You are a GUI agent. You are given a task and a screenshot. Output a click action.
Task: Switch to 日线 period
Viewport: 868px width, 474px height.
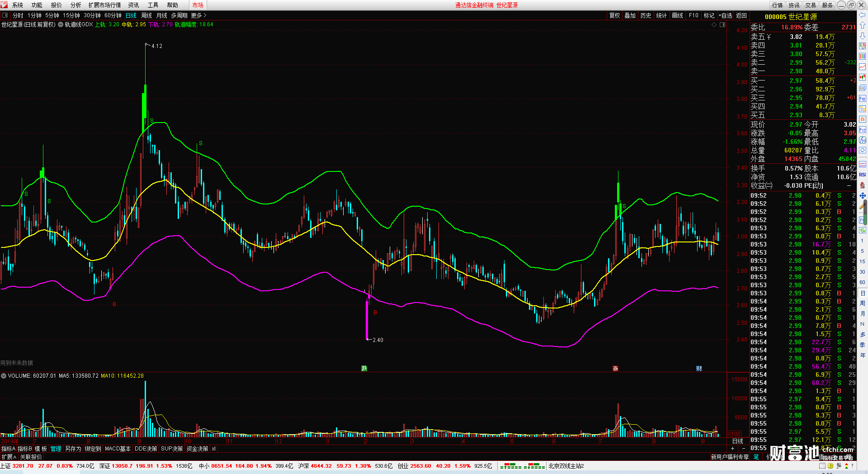pos(131,15)
